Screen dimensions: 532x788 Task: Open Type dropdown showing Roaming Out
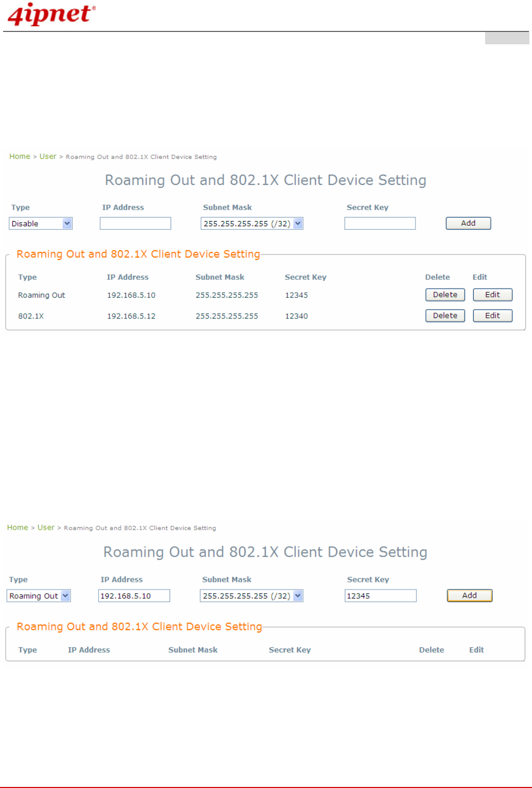pyautogui.click(x=39, y=595)
